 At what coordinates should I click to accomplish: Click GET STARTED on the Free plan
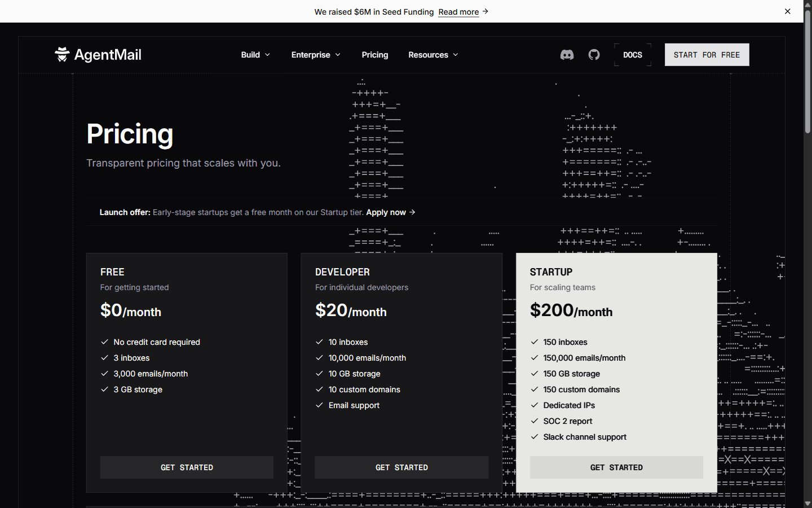(187, 467)
